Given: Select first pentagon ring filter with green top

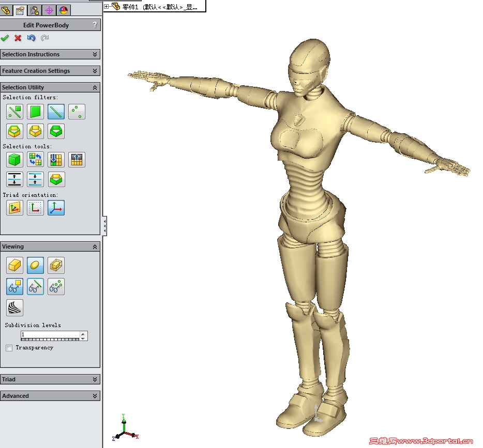Looking at the screenshot, I should (x=15, y=131).
